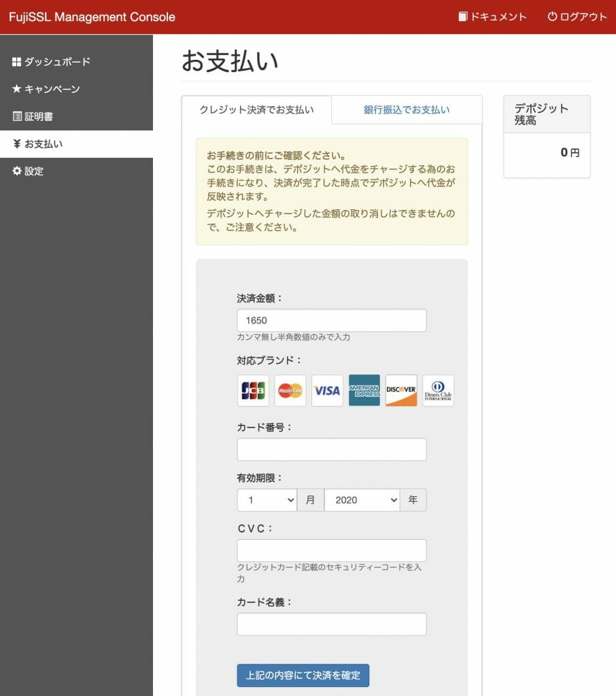Click the 年 addon label

(x=413, y=500)
